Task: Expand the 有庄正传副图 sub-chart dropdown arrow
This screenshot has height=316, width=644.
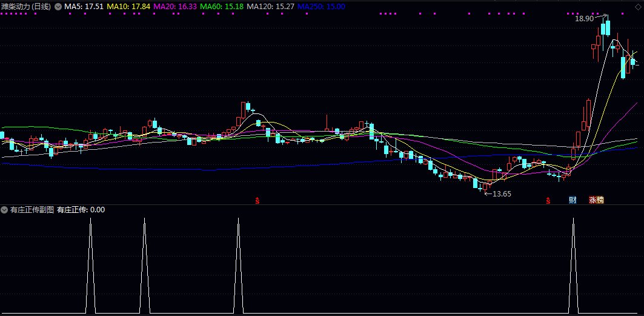Action: coord(5,210)
